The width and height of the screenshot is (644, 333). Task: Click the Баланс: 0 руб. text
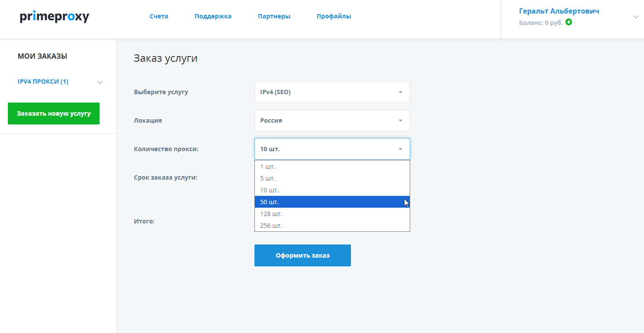(541, 22)
